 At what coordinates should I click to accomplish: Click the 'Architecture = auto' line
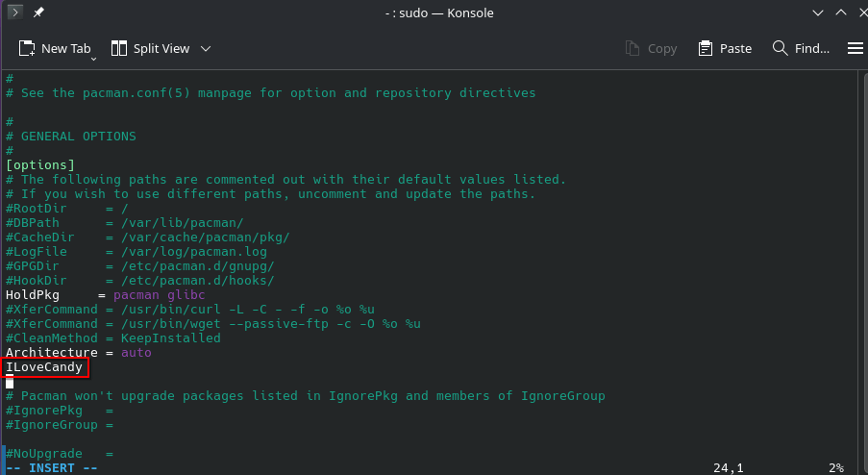78,353
